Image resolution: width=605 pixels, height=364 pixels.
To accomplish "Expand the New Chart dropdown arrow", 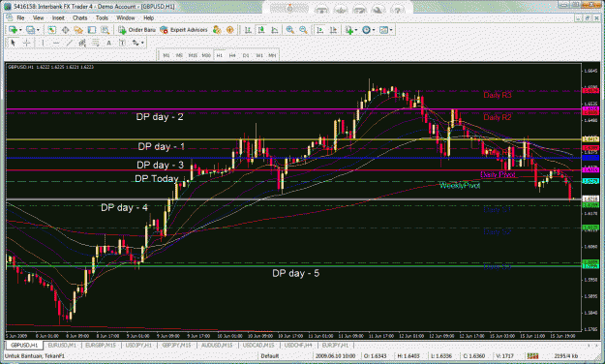I will point(20,30).
